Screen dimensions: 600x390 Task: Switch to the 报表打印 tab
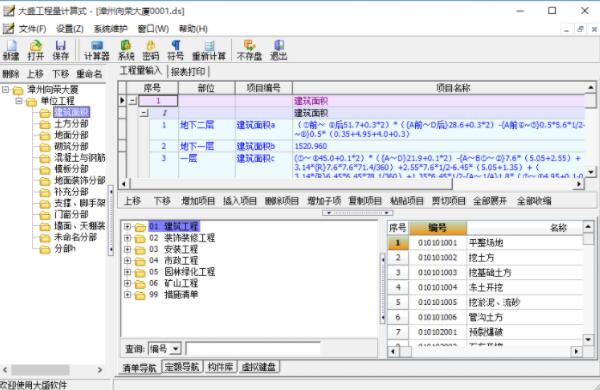[x=188, y=72]
